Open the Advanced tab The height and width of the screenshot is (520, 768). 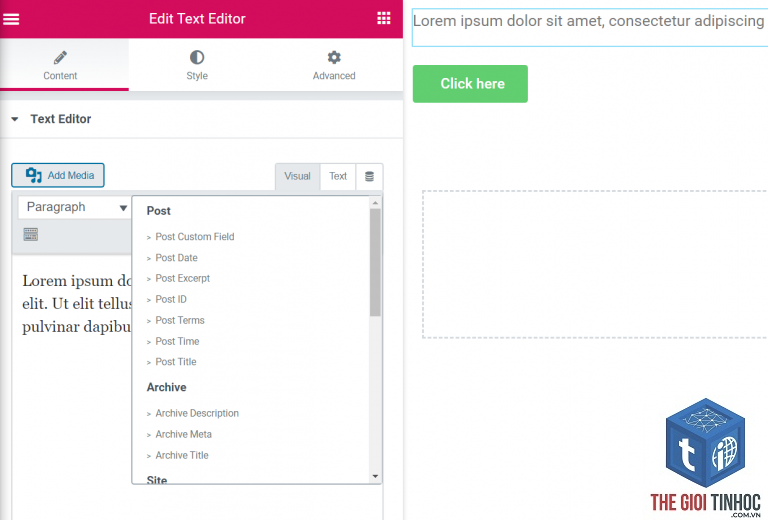pyautogui.click(x=334, y=65)
